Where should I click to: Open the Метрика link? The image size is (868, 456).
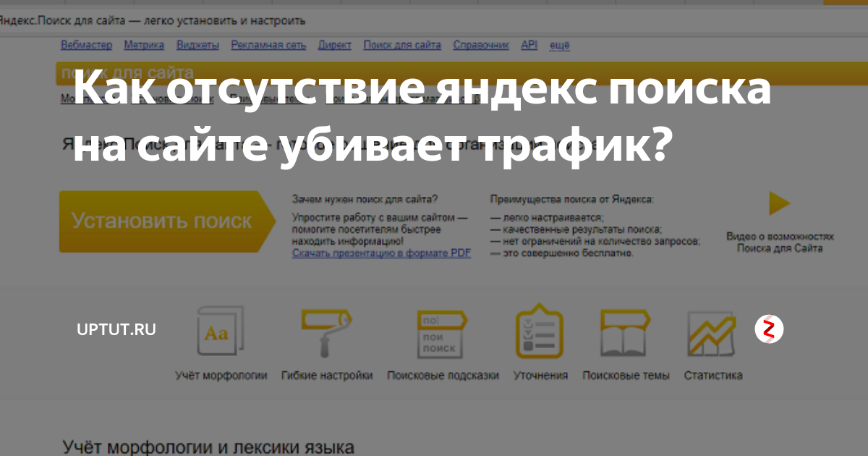tap(144, 45)
